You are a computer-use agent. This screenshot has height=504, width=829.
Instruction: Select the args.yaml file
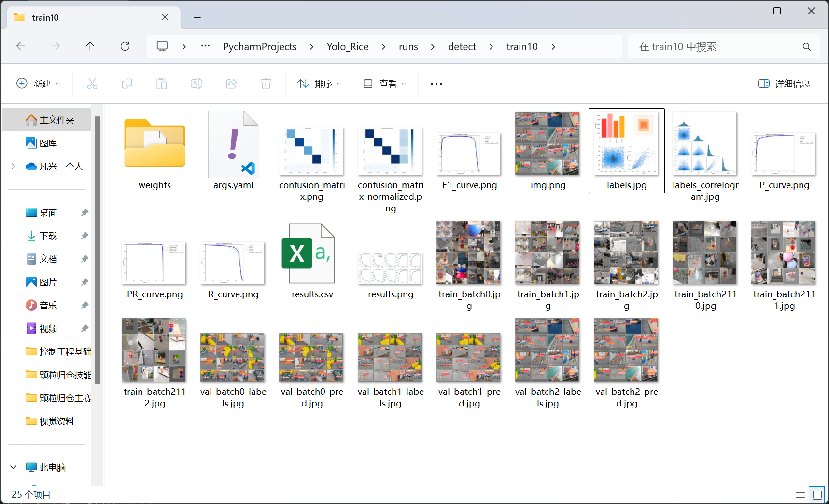[x=233, y=151]
